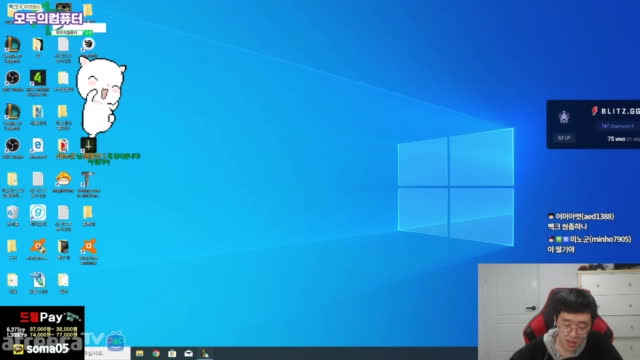Click the taskbar search box
Viewport: 640px width, 360px height.
[107, 353]
